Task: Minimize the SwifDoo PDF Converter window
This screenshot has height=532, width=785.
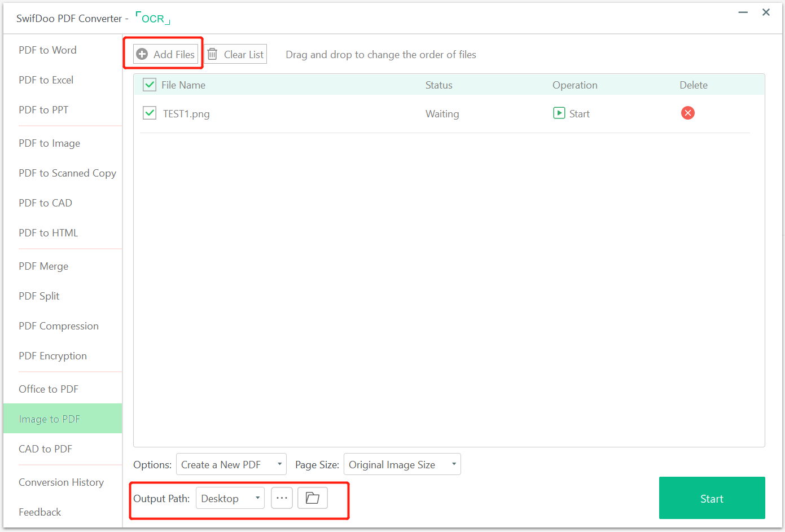Action: [x=743, y=12]
